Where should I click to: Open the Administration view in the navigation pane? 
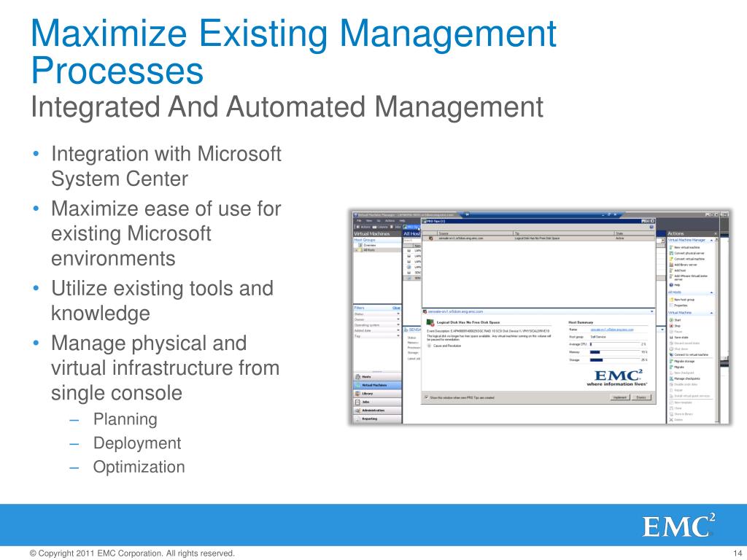click(377, 411)
